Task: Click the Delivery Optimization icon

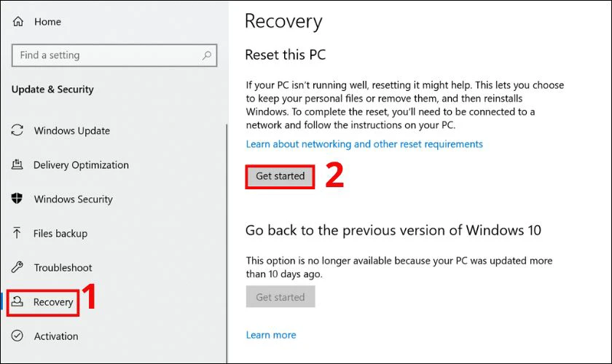Action: [18, 165]
